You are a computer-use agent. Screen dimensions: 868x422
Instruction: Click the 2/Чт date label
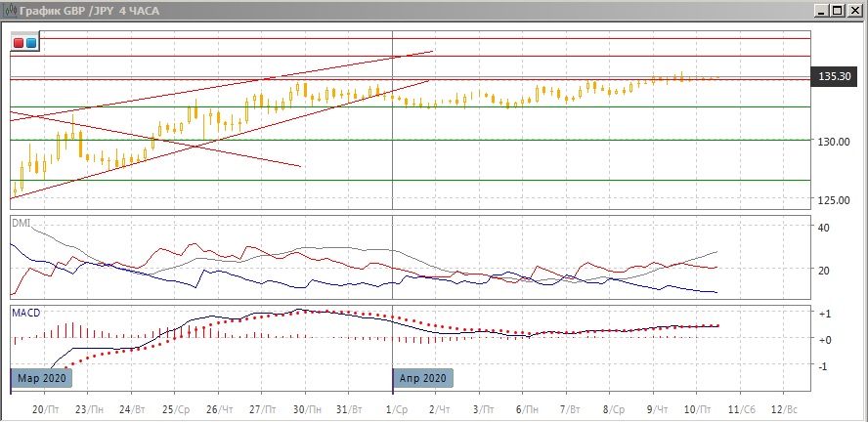coord(440,409)
